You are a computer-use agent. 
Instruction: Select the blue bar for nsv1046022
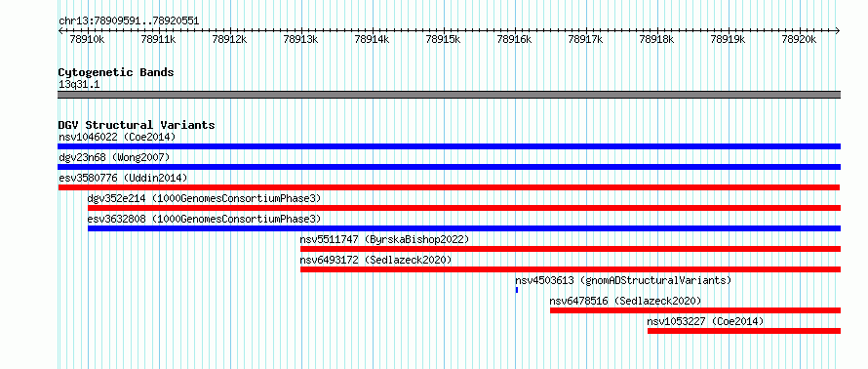[x=449, y=146]
